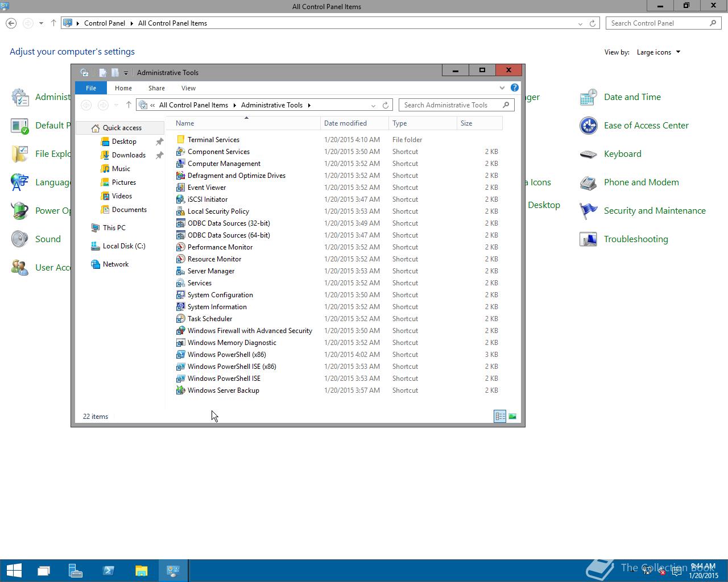This screenshot has width=728, height=582.
Task: Select the Task Scheduler clock icon
Action: point(180,319)
